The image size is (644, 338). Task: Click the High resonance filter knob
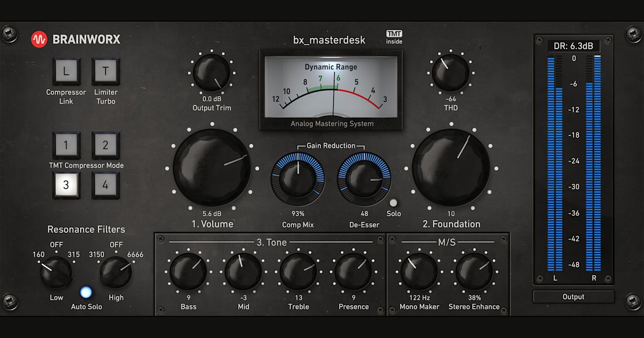click(116, 272)
